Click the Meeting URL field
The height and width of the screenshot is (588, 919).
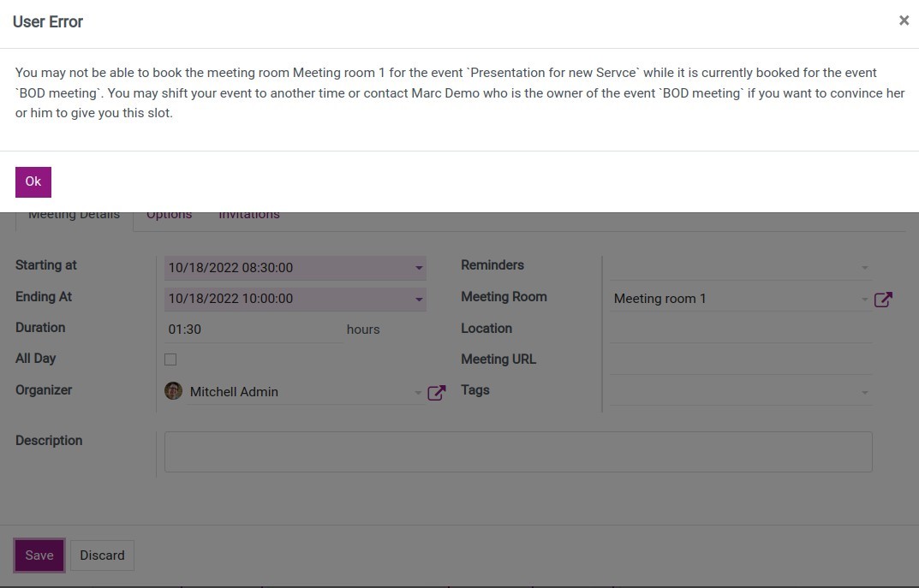[x=741, y=360]
